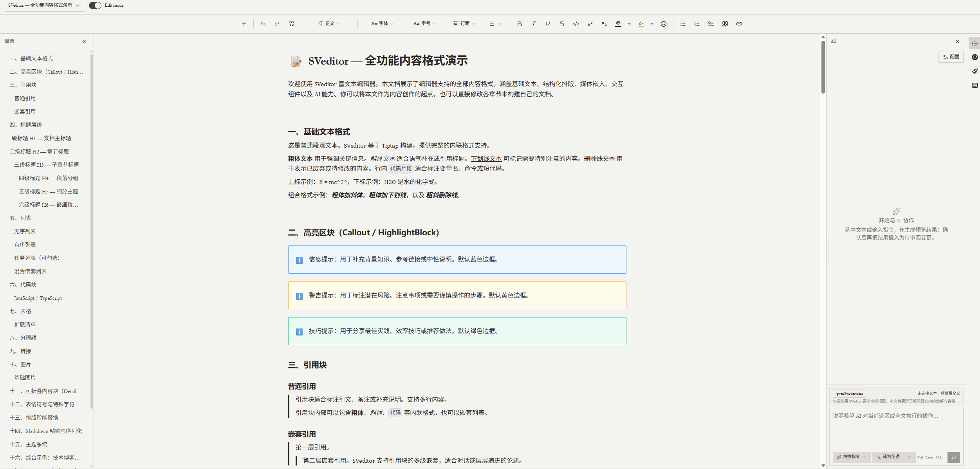Viewport: 980px width, 469px height.
Task: Open the palette theme icon in sidebar
Action: tap(975, 57)
